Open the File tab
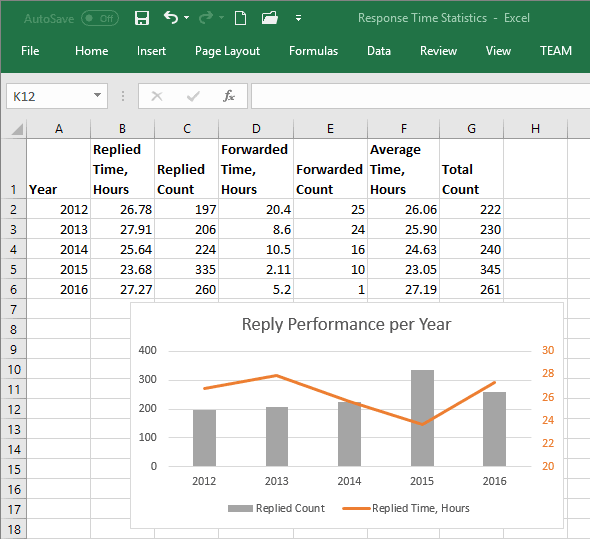The height and width of the screenshot is (539, 590). click(30, 51)
